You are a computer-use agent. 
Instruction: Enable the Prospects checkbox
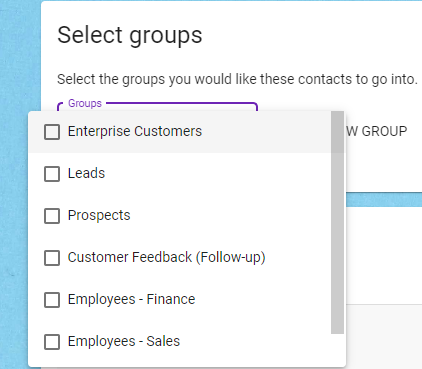point(52,216)
